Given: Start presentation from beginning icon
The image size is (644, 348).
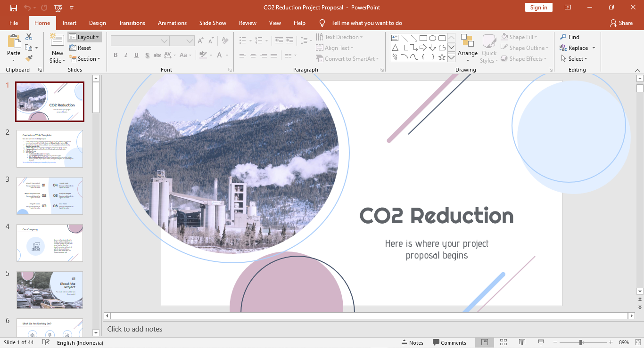Looking at the screenshot, I should [x=58, y=8].
